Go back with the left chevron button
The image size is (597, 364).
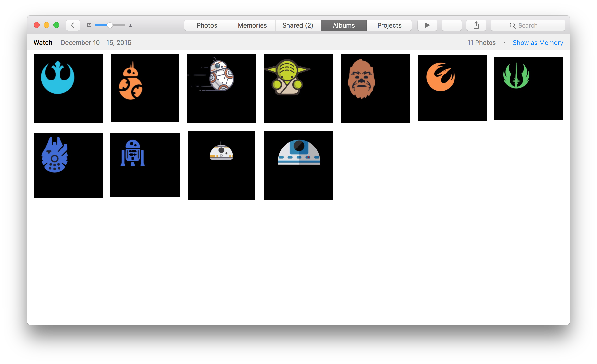point(73,25)
